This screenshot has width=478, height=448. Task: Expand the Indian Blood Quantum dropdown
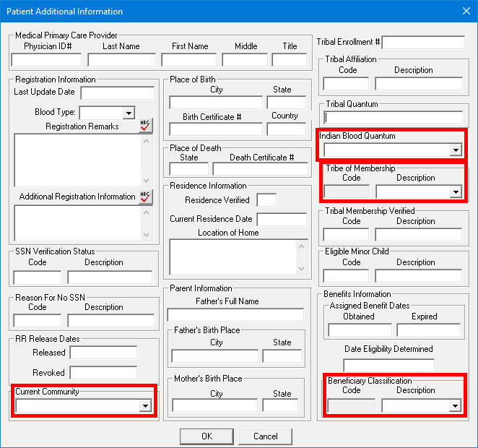pos(455,150)
